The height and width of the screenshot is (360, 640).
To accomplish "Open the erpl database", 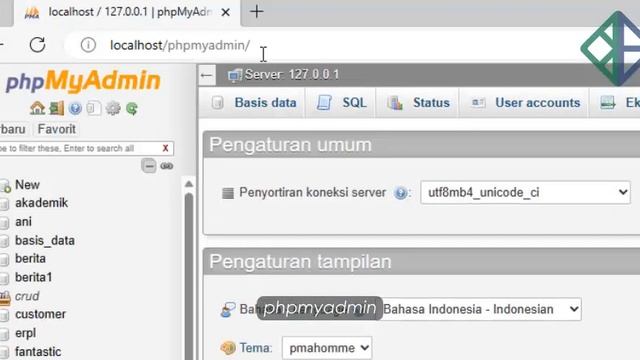I will 25,333.
